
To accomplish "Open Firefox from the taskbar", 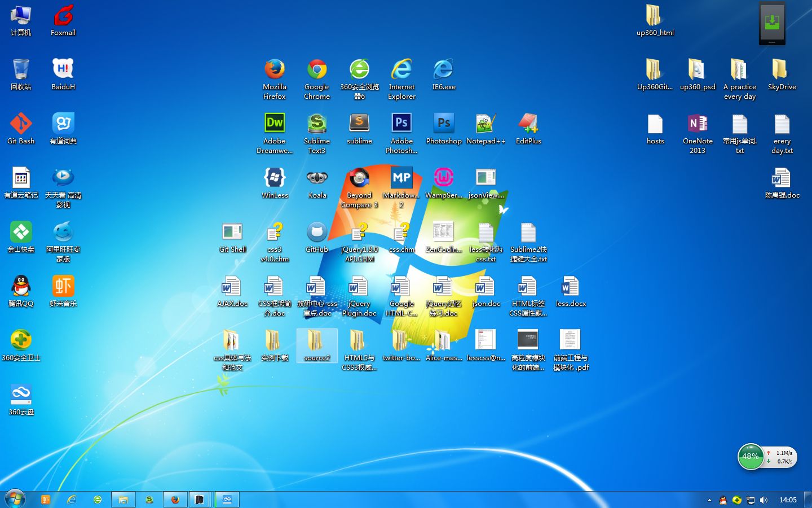I will click(x=175, y=500).
